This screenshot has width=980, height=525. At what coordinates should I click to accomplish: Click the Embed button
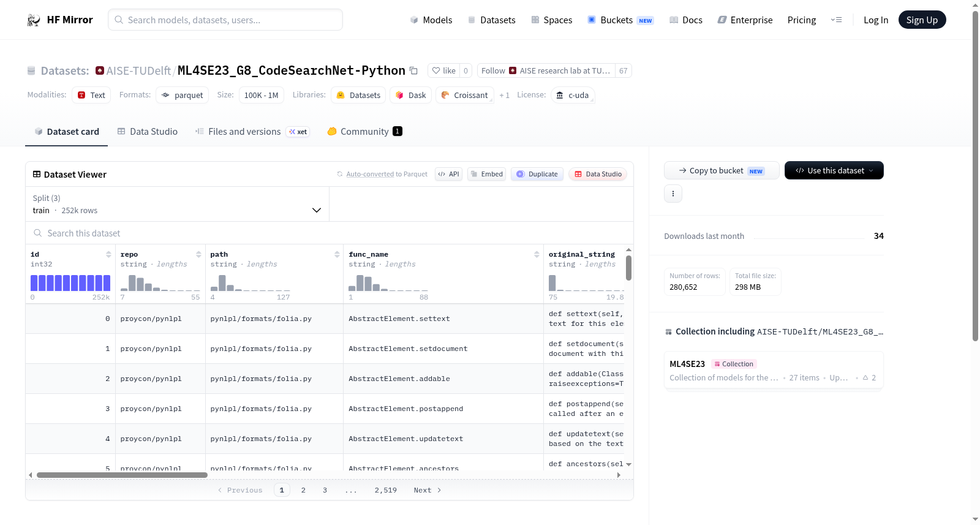click(487, 174)
